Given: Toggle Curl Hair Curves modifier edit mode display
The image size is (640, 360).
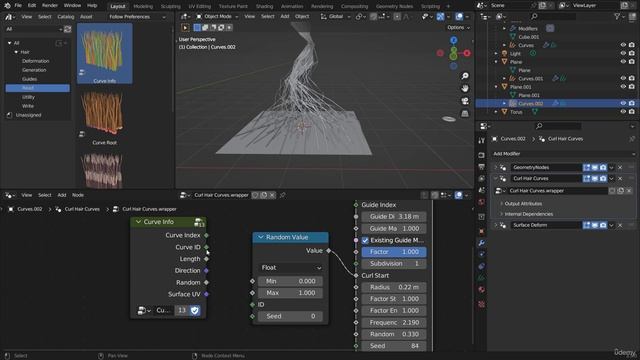Looking at the screenshot, I should [587, 178].
